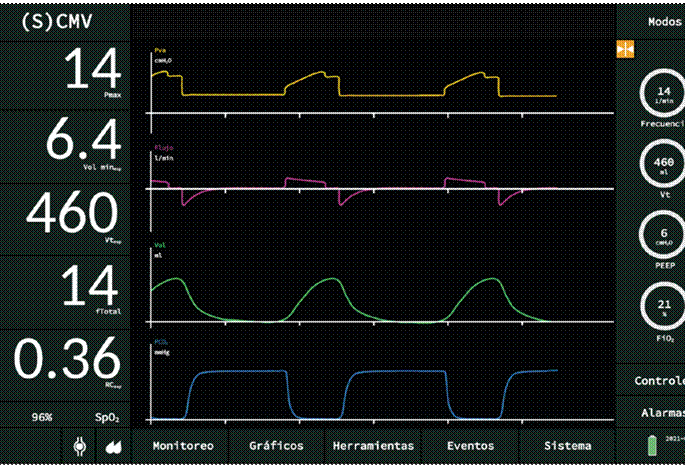The width and height of the screenshot is (685, 466).
Task: Open the Gráficos tab
Action: tap(276, 446)
